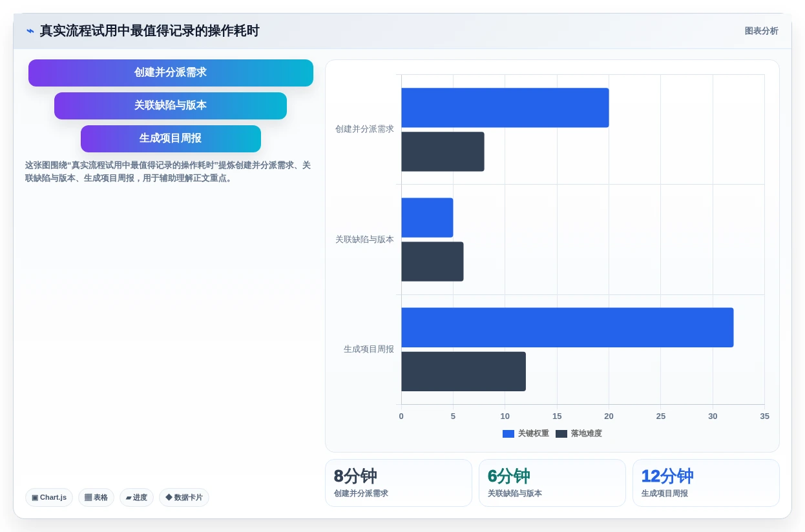805x532 pixels.
Task: Click the 表格 tag chip
Action: [x=96, y=497]
